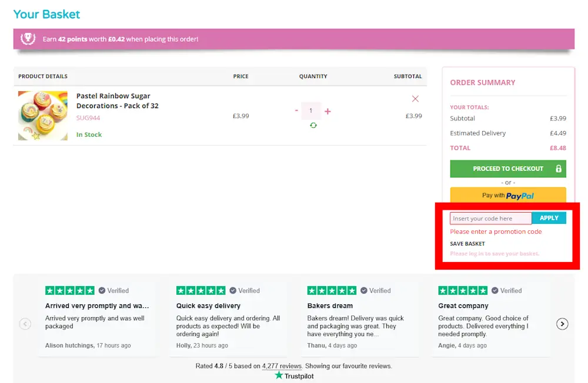Open the SAVE BASKET section
The height and width of the screenshot is (383, 588).
pos(467,243)
